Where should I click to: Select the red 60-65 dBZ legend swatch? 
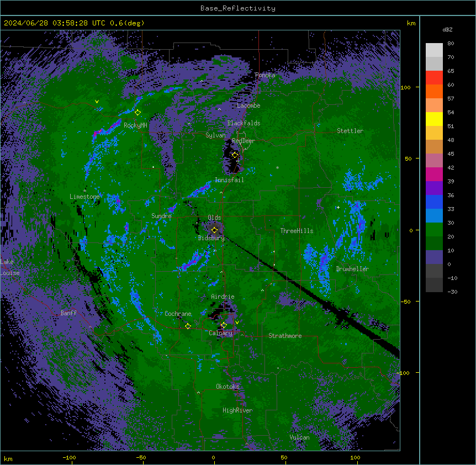click(434, 78)
